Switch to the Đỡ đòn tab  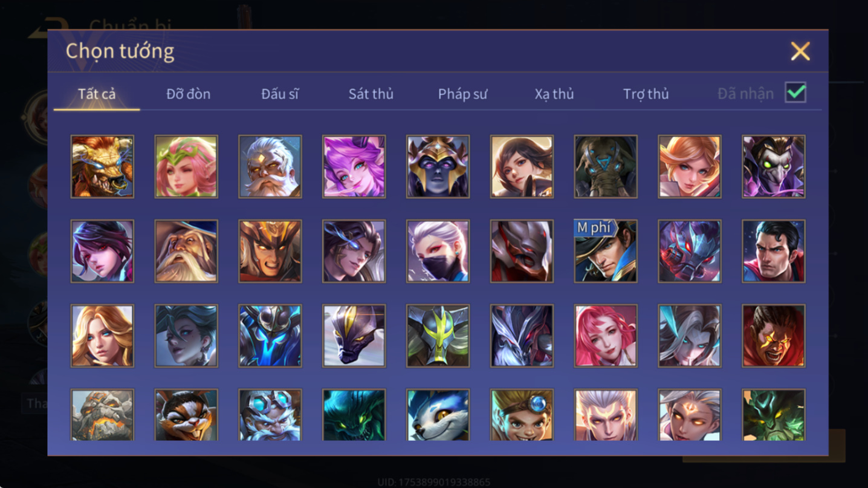pos(188,94)
